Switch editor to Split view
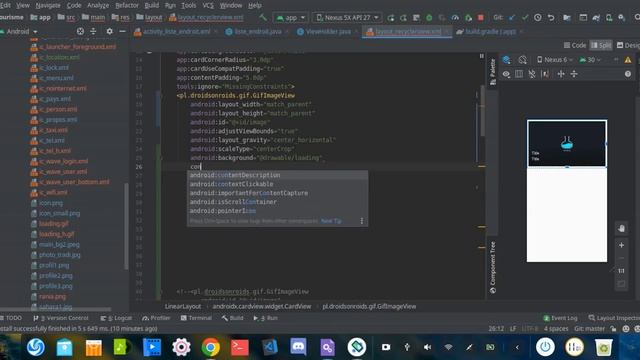 tap(601, 45)
